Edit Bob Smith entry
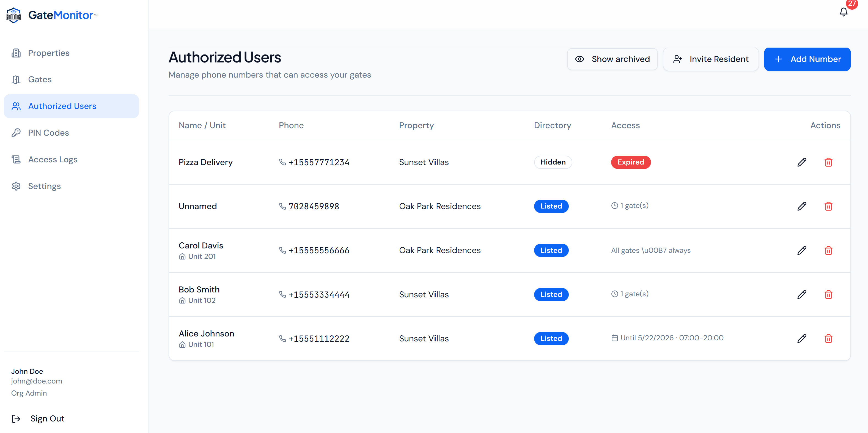The image size is (868, 433). click(802, 295)
